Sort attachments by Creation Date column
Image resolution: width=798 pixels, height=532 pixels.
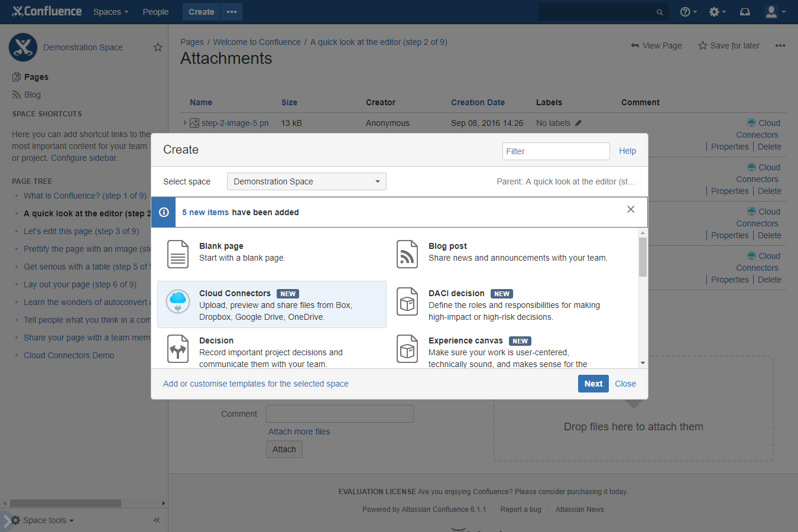[478, 102]
